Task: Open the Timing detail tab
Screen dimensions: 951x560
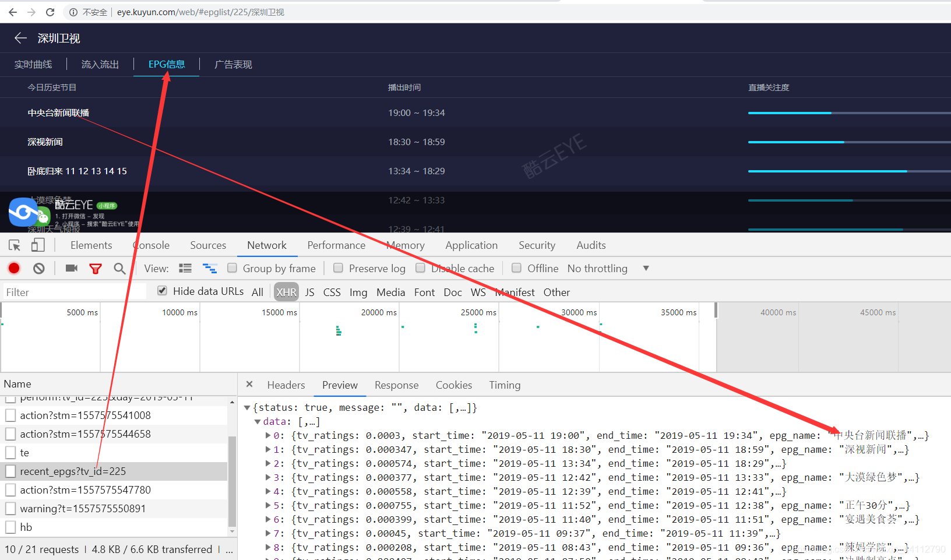Action: [x=505, y=385]
